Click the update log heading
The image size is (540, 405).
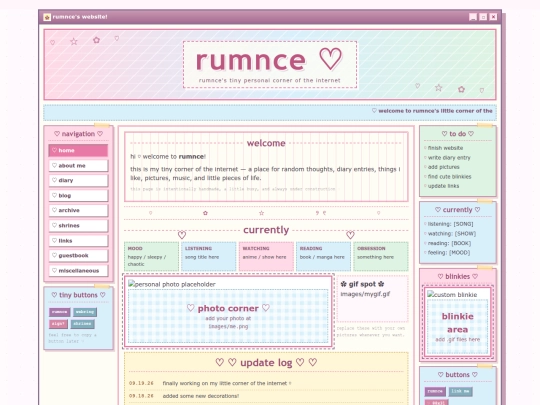pyautogui.click(x=266, y=363)
